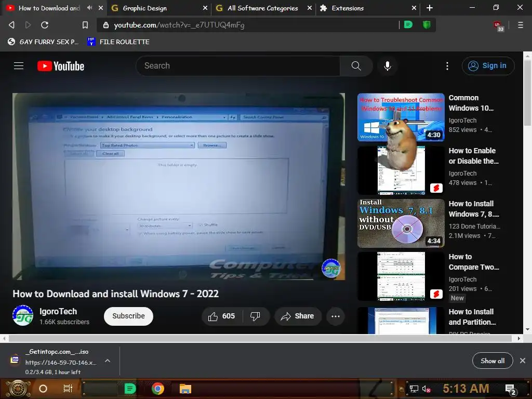
Task: Mute the tab via speaker icon
Action: click(89, 7)
